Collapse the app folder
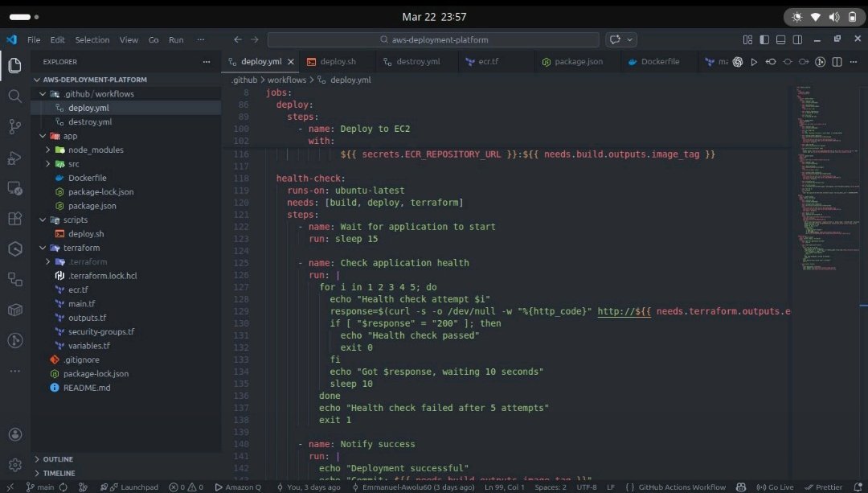868x493 pixels. tap(43, 136)
